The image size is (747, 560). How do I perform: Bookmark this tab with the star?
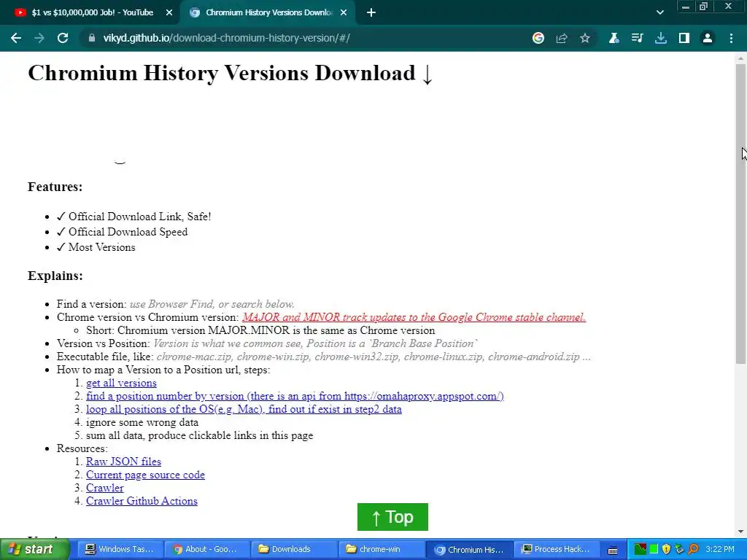click(x=585, y=38)
